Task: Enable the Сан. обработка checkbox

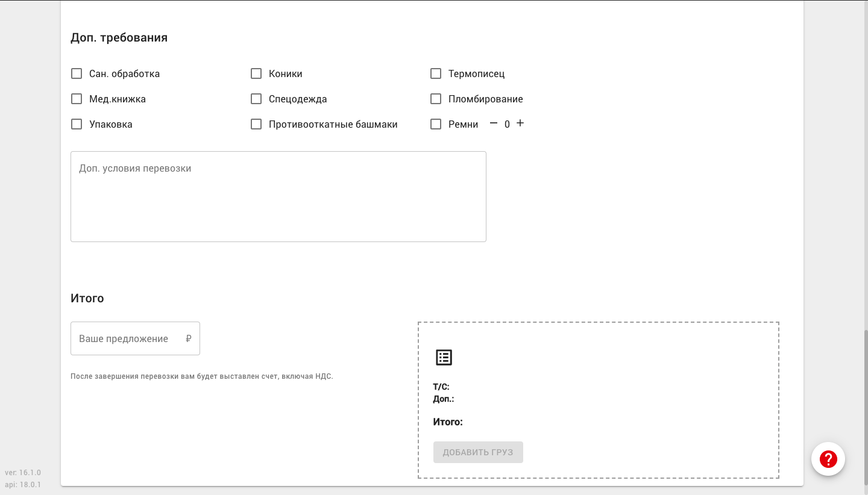Action: pyautogui.click(x=77, y=73)
